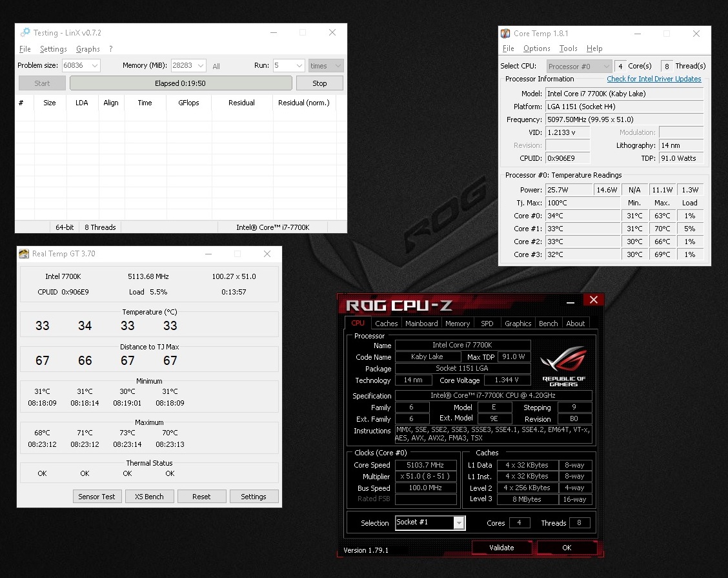Switch to the Mainboard tab in CPU-Z
This screenshot has width=728, height=578.
pyautogui.click(x=421, y=324)
